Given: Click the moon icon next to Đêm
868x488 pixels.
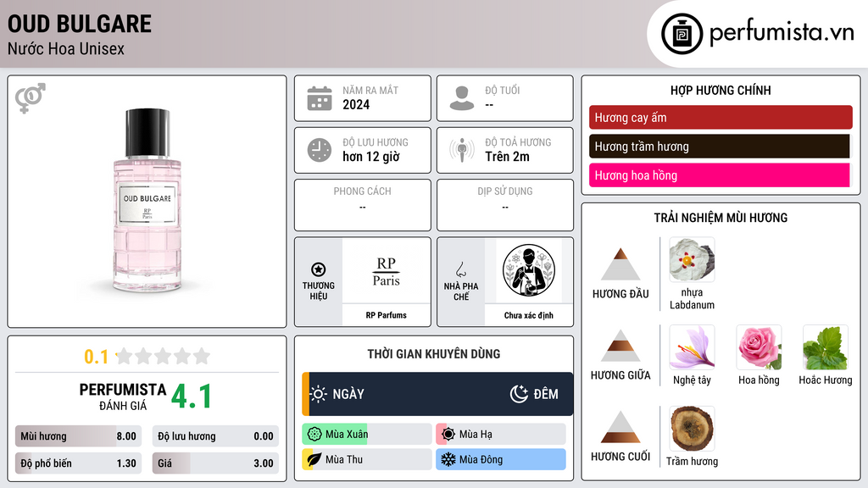Looking at the screenshot, I should click(519, 394).
